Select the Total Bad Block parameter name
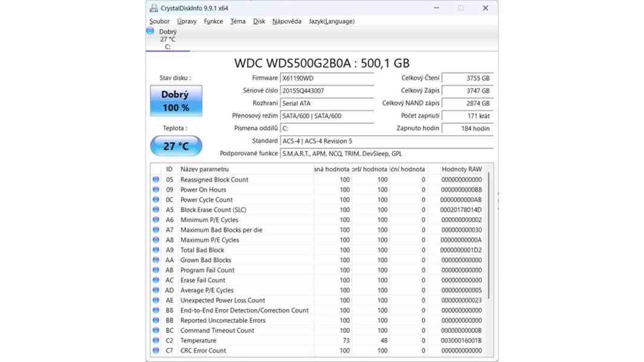The width and height of the screenshot is (644, 362). click(202, 250)
